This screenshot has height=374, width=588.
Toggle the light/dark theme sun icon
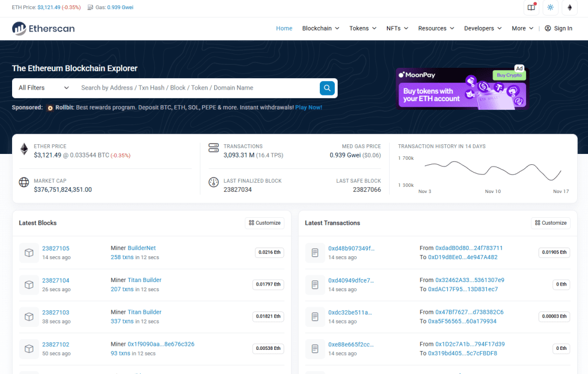pyautogui.click(x=550, y=7)
